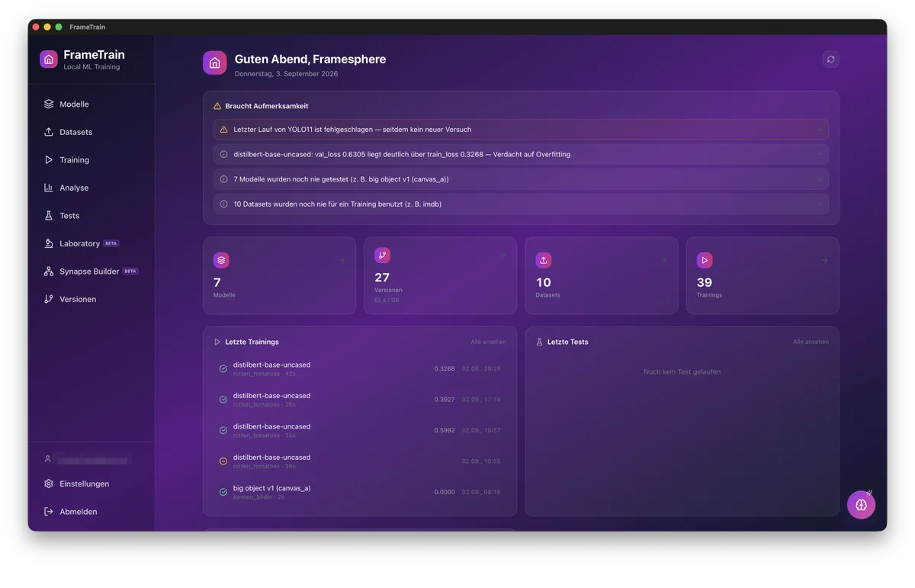Click the Abmelden logout icon
This screenshot has width=915, height=588.
click(x=49, y=512)
